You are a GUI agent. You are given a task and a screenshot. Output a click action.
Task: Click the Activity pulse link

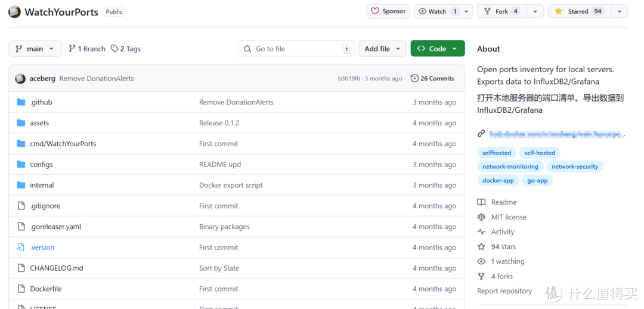tap(502, 232)
